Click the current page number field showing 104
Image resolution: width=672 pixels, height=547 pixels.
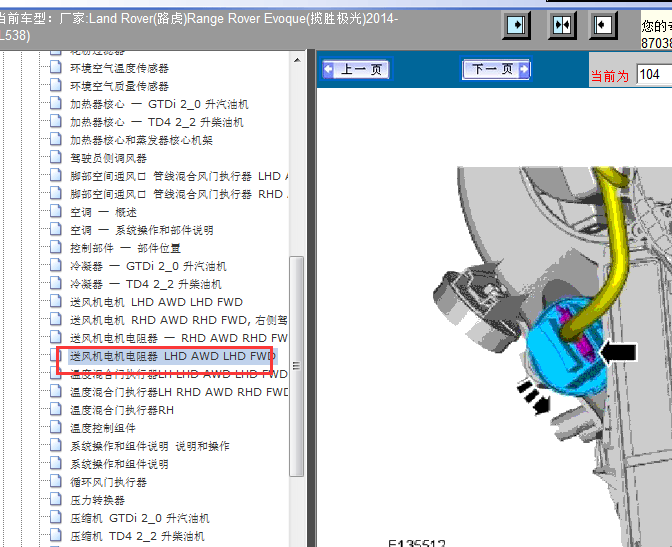tap(654, 75)
